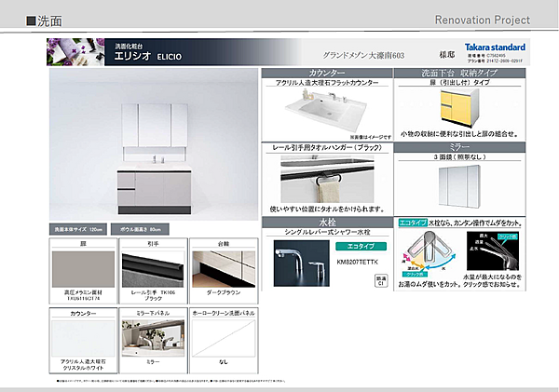
Task: Click the Takara standard logo
Action: 495,47
